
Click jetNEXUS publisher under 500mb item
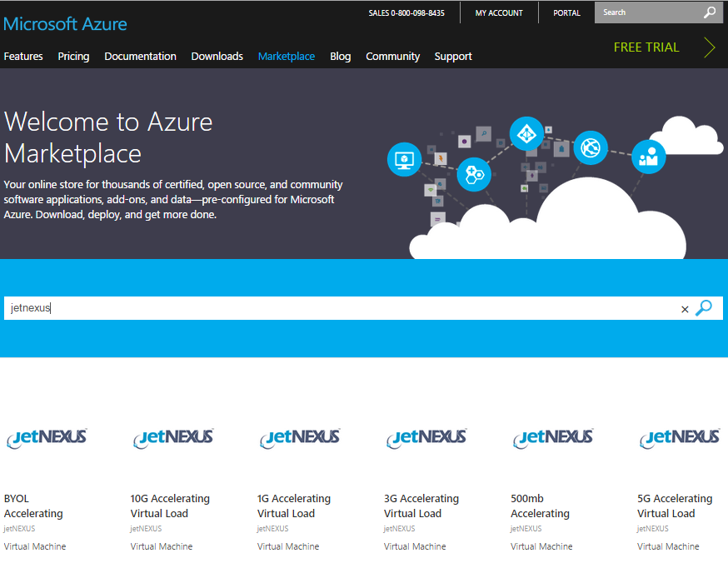pos(526,529)
